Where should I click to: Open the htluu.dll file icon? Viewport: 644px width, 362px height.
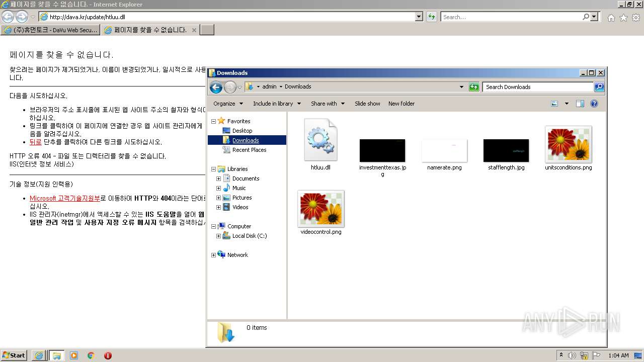pos(320,140)
